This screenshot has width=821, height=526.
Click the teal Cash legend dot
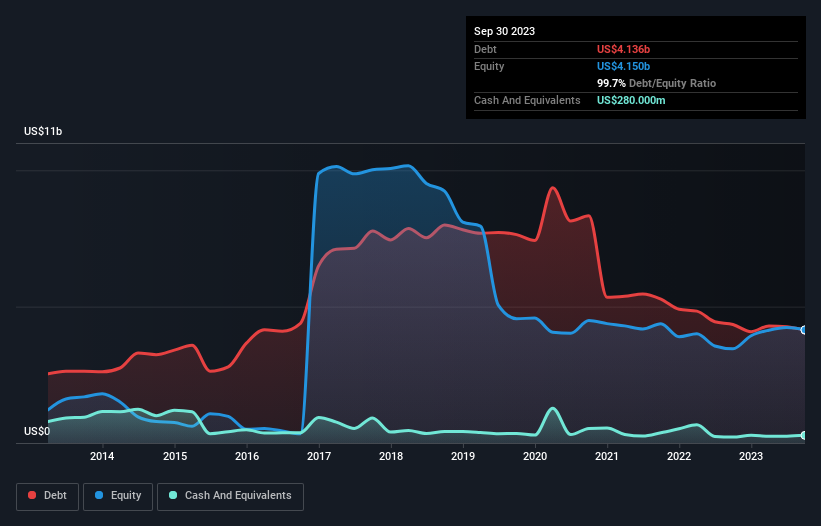(x=173, y=495)
